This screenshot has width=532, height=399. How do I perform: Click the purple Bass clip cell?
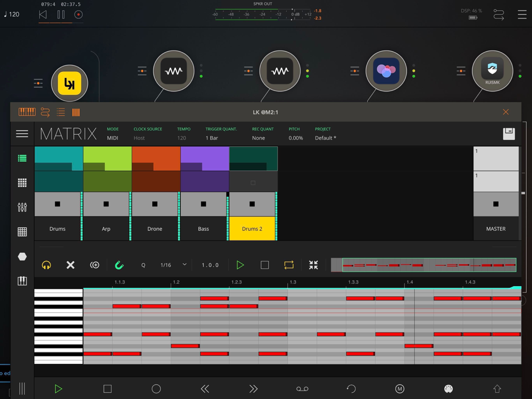(204, 159)
